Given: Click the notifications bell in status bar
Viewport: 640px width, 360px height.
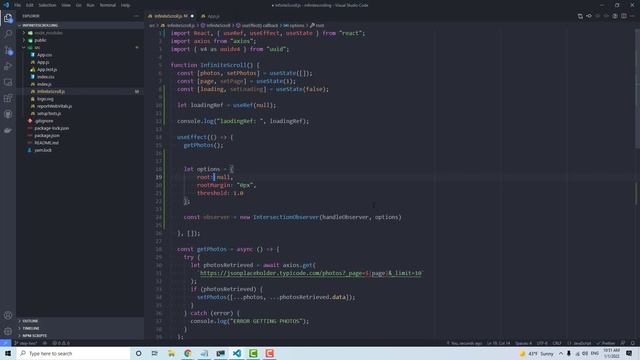Looking at the screenshot, I should coord(633,343).
